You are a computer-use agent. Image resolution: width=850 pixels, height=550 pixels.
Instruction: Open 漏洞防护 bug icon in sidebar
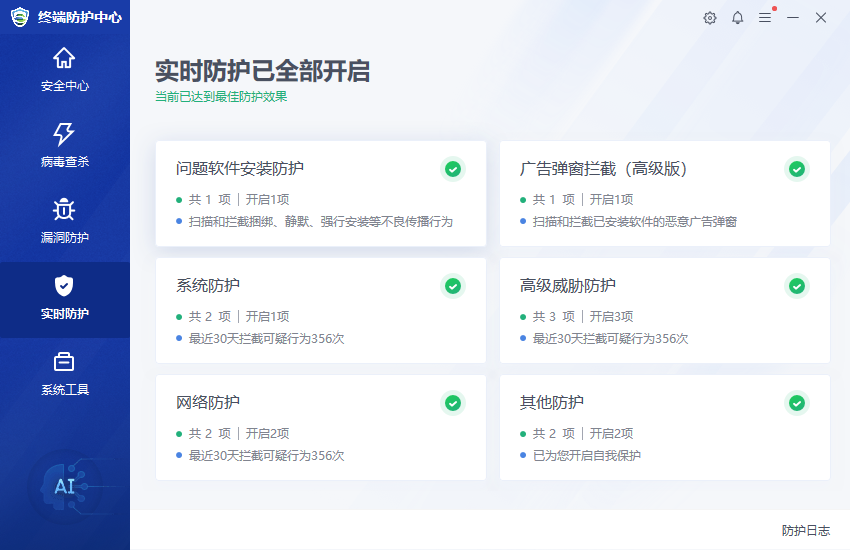click(64, 210)
